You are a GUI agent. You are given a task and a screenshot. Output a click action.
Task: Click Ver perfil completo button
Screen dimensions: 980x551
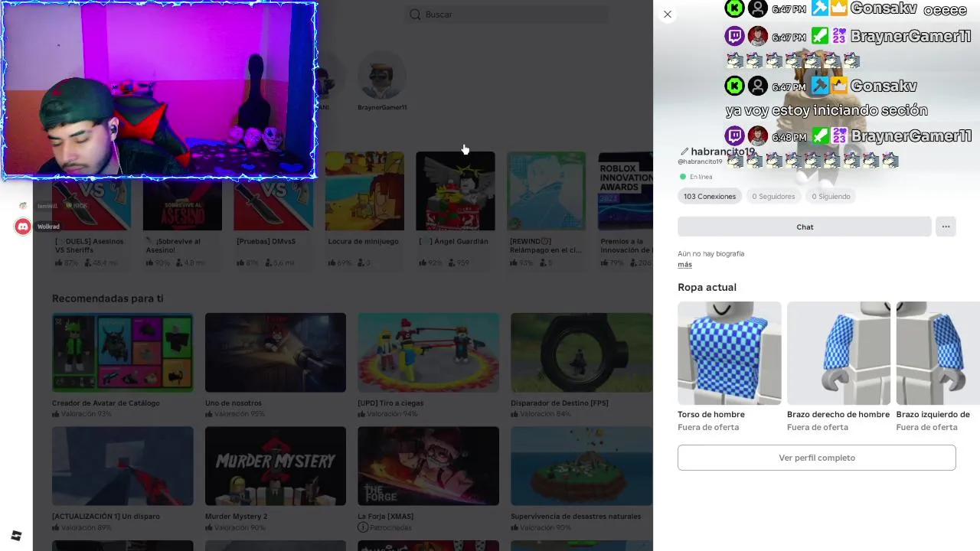[x=817, y=458]
